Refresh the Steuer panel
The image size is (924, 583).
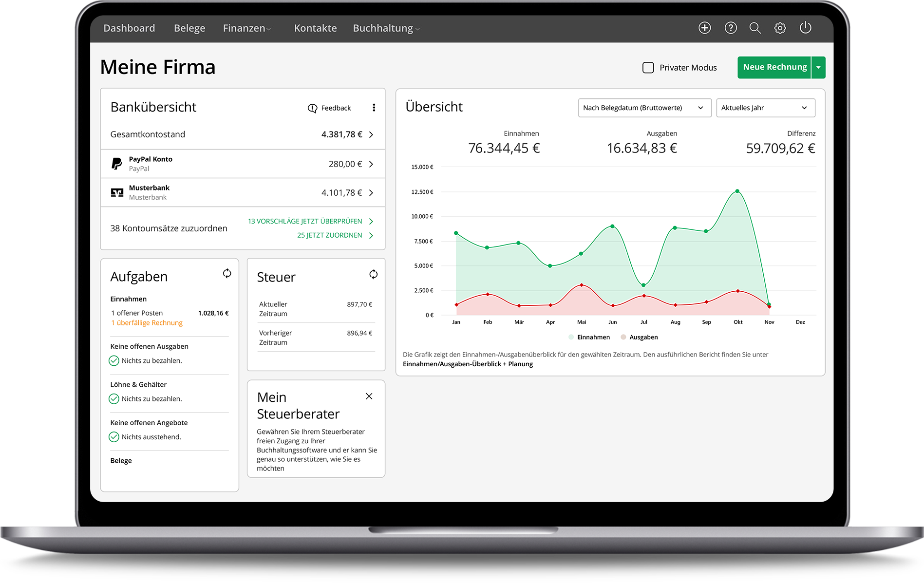tap(373, 274)
